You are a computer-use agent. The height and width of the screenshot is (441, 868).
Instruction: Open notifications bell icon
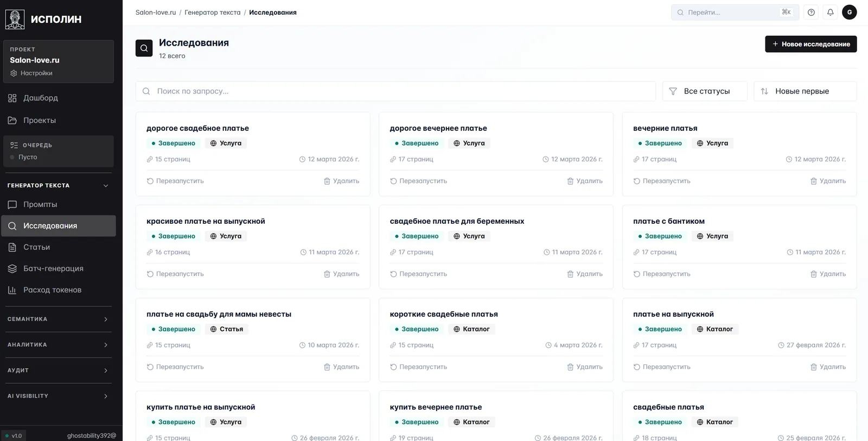tap(830, 12)
